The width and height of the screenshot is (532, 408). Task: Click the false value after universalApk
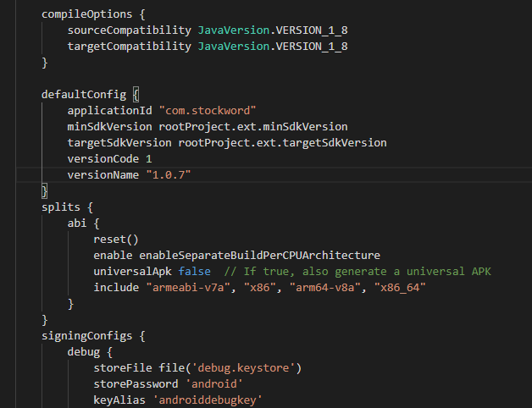pos(194,271)
